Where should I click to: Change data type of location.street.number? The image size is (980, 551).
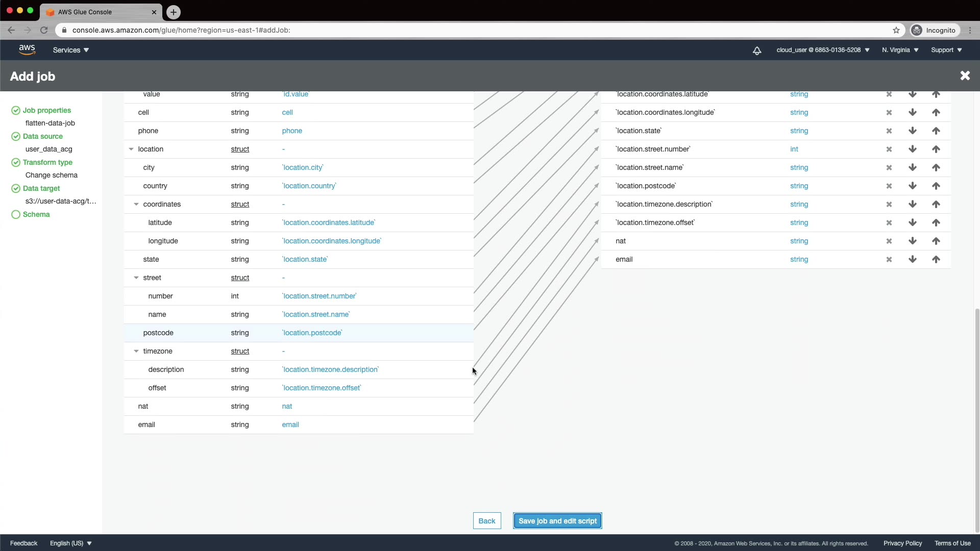[x=794, y=149]
